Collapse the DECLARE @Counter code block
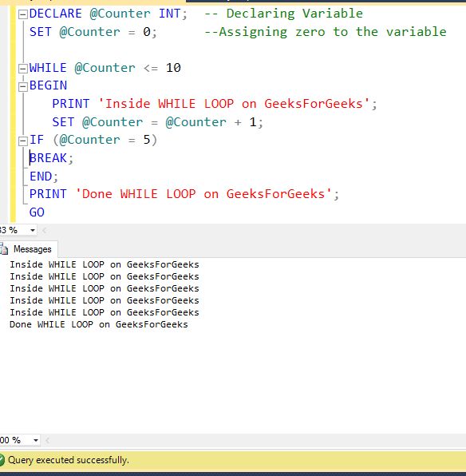Image resolution: width=466 pixels, height=476 pixels. (x=23, y=14)
